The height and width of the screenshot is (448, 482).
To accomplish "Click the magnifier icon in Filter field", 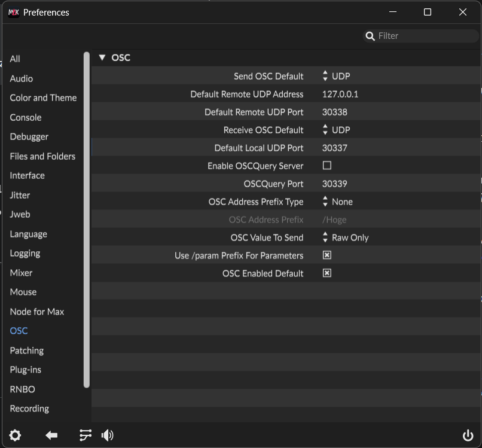I will 370,36.
